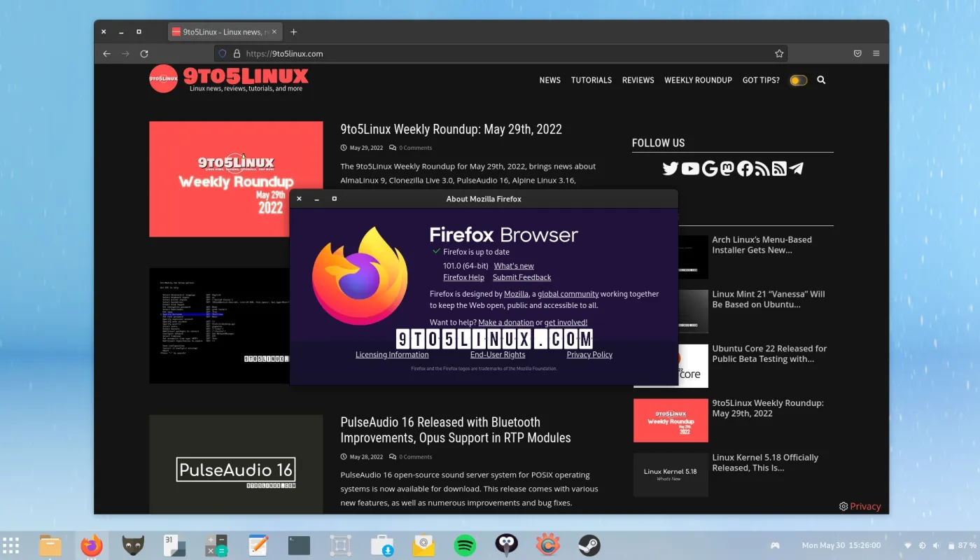
Task: Launch Files from the dock
Action: (x=50, y=545)
